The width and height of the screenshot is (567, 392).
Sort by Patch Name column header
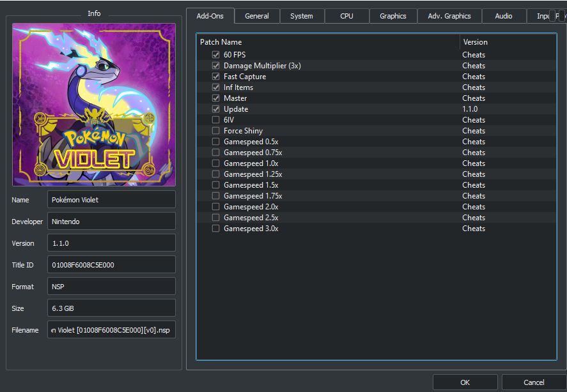point(328,42)
